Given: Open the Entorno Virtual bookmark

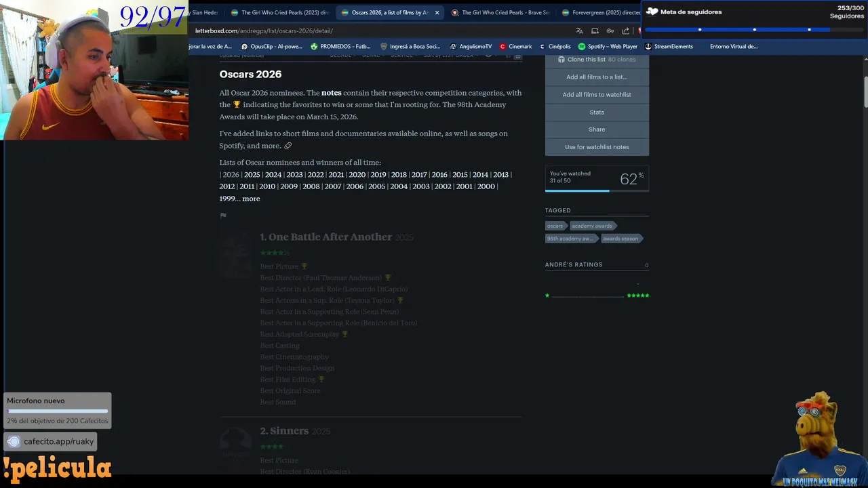Looking at the screenshot, I should (x=734, y=47).
